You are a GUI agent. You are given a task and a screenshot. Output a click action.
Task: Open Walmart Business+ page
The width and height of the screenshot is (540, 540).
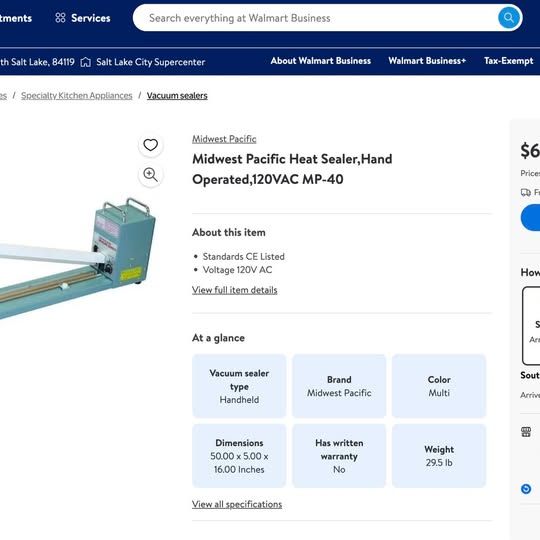(x=427, y=61)
